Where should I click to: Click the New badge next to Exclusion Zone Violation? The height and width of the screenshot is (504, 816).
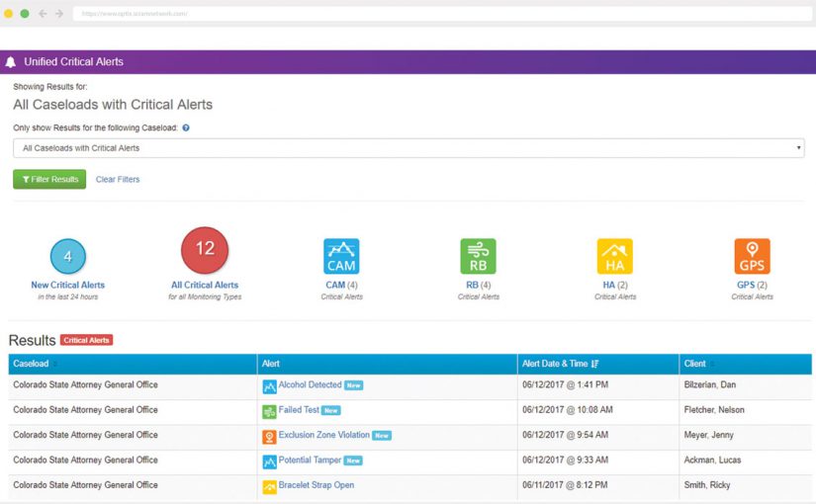click(x=382, y=436)
